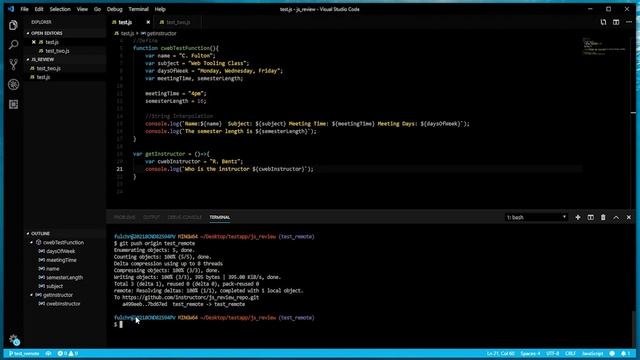Maximize the terminal panel size
Image resolution: width=640 pixels, height=360 pixels.
pos(616,218)
